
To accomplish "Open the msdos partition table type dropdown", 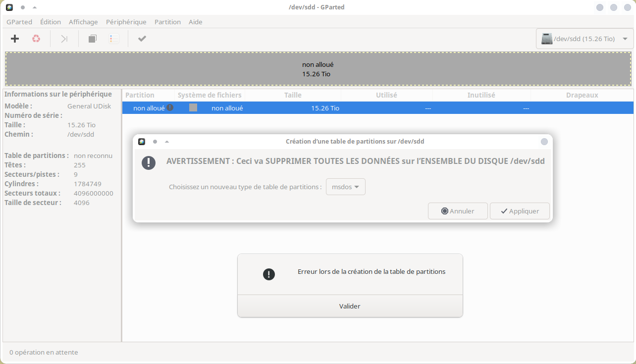I will (x=346, y=187).
